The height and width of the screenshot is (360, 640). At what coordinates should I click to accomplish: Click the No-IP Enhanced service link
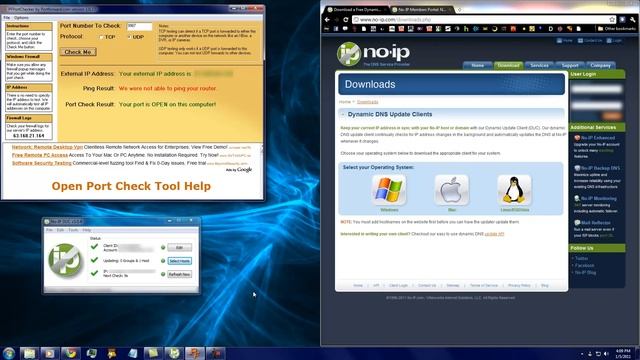[598, 138]
